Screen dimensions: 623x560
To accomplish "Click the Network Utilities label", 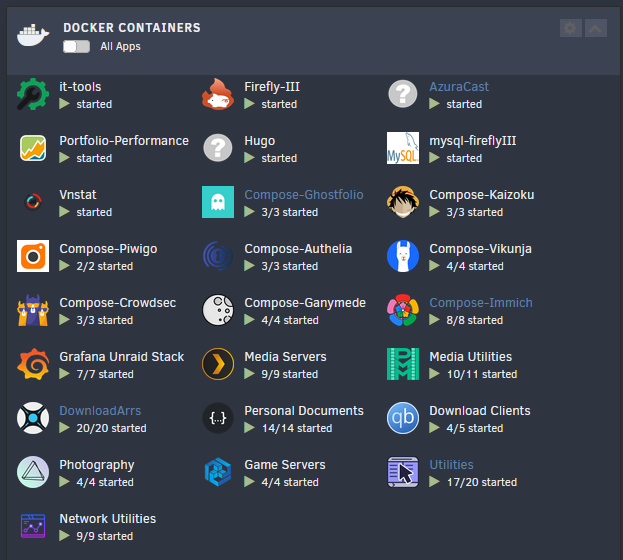I will (107, 519).
